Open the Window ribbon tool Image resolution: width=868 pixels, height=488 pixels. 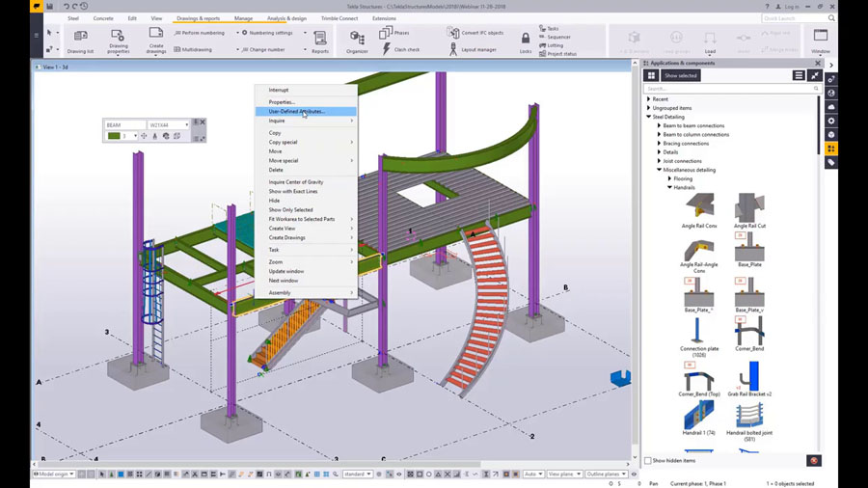821,41
